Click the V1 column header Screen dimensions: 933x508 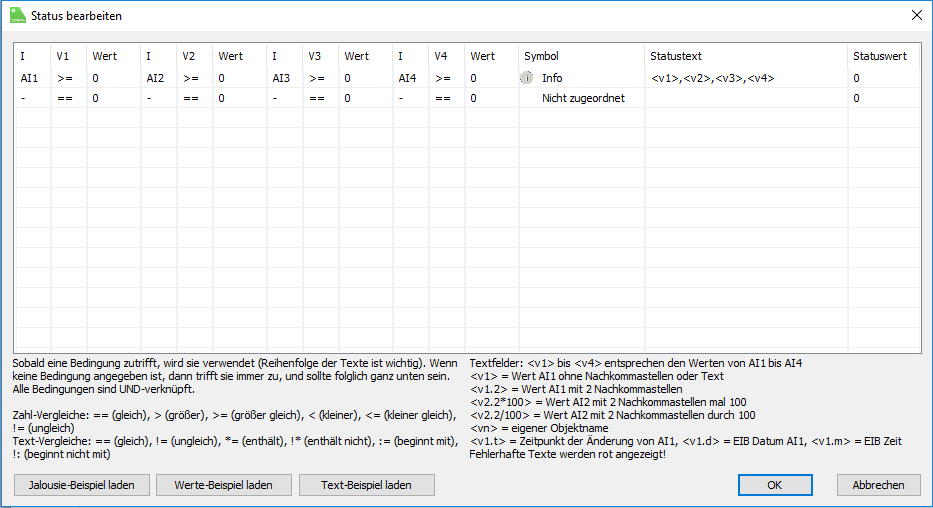click(69, 56)
